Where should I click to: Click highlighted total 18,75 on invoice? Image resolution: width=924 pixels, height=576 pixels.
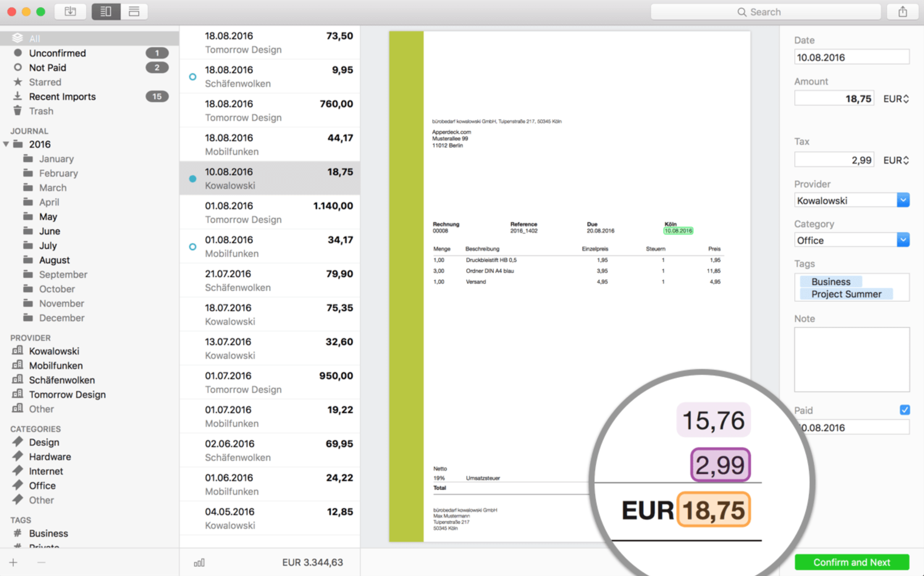coord(713,509)
